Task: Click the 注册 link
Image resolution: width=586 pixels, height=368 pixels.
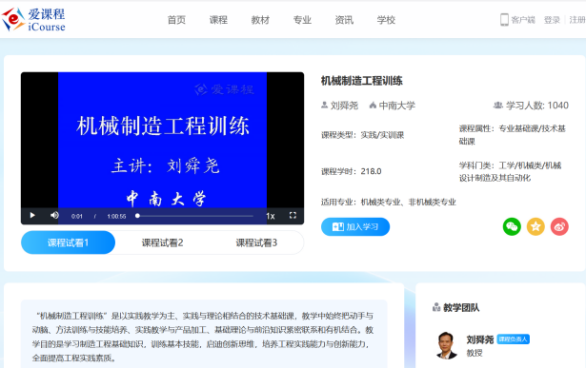Action: coord(577,20)
